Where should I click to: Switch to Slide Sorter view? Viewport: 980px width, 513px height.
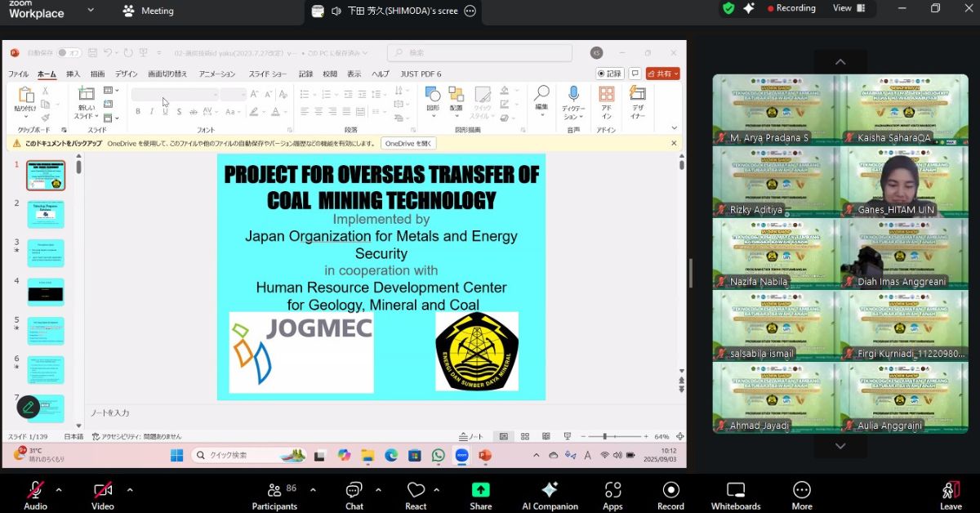(x=523, y=437)
